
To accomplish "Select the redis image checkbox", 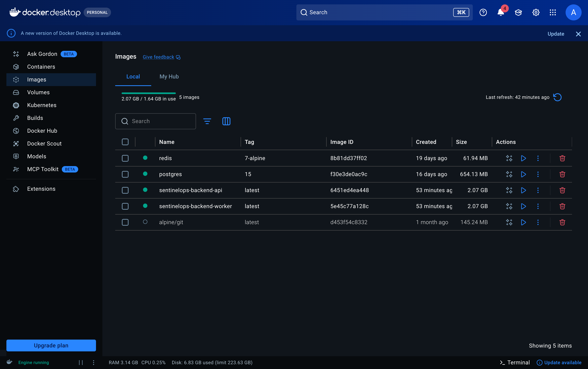I will 125,158.
